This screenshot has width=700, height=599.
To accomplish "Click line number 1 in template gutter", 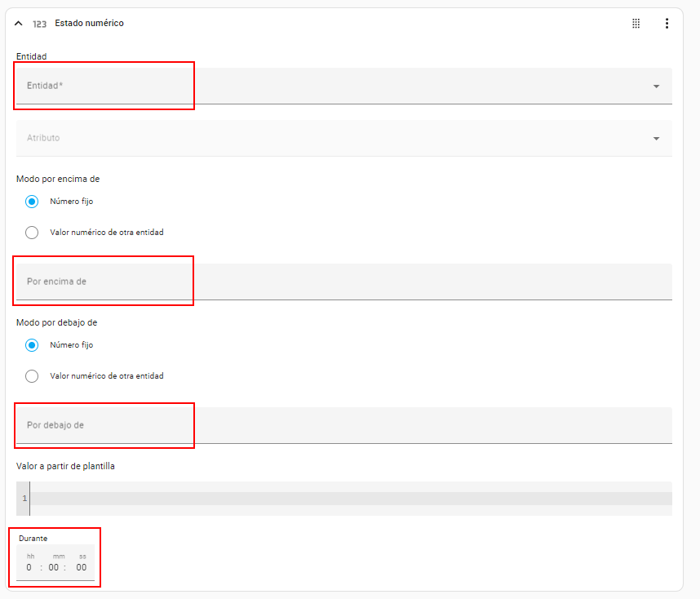I will (x=24, y=499).
